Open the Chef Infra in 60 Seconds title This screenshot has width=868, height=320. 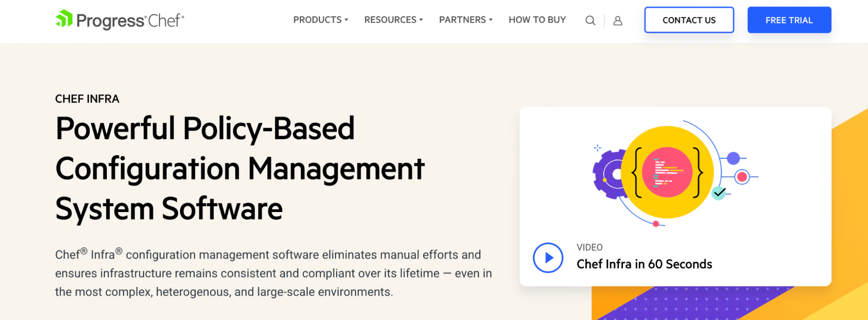click(x=644, y=264)
